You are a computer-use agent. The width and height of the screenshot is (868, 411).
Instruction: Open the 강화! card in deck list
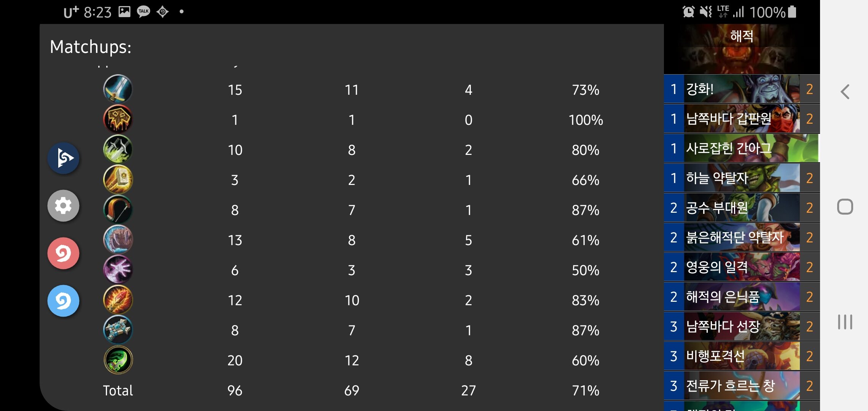coord(742,89)
